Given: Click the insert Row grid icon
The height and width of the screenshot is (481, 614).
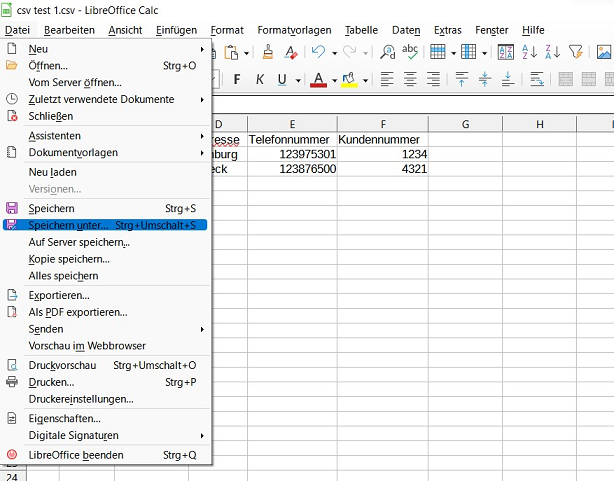Looking at the screenshot, I should 438,52.
